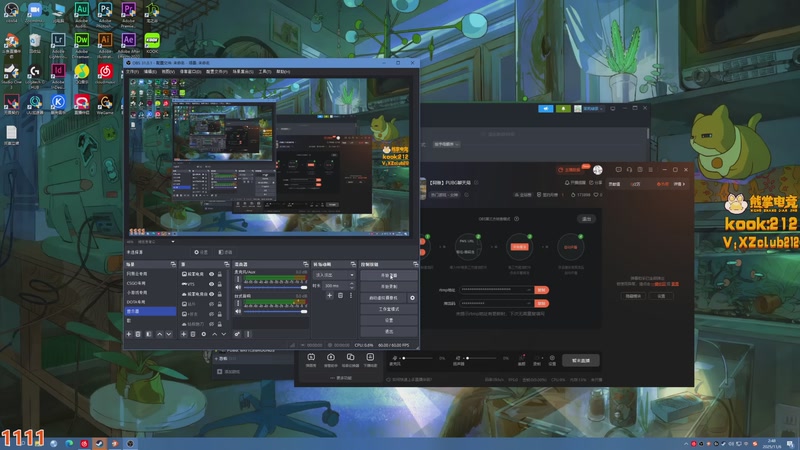800x450 pixels.
Task: Expand the More Functions item in streaming app
Action: pos(341,378)
